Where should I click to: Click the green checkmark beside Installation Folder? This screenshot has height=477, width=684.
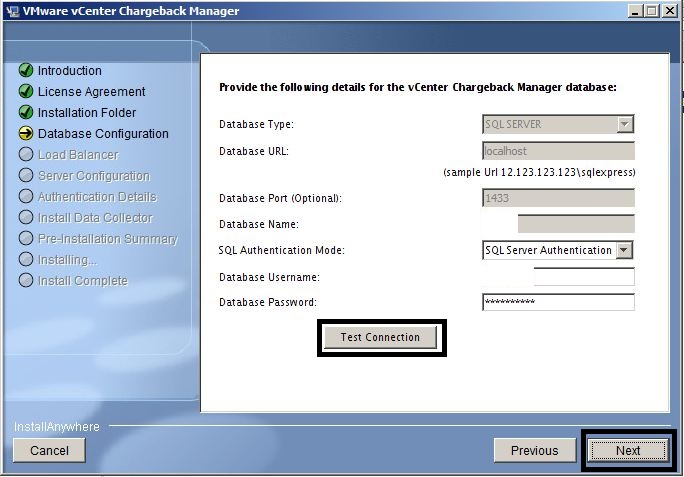pyautogui.click(x=26, y=113)
